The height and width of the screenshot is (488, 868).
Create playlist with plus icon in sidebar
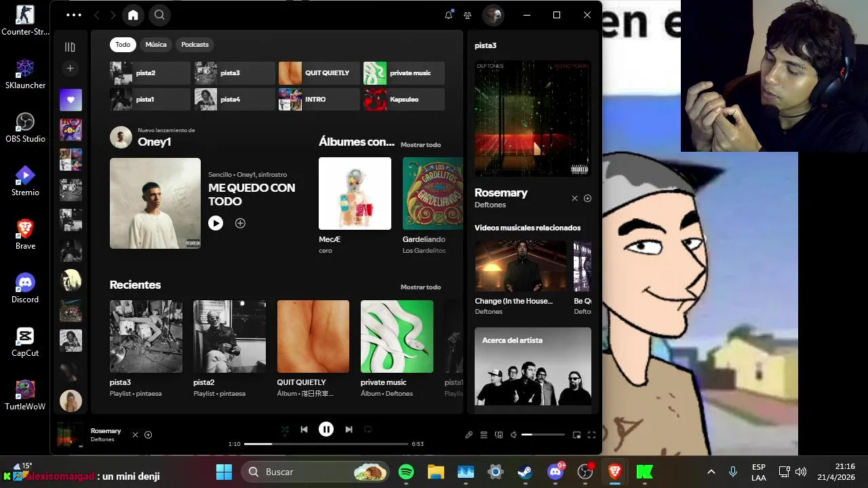click(x=70, y=68)
